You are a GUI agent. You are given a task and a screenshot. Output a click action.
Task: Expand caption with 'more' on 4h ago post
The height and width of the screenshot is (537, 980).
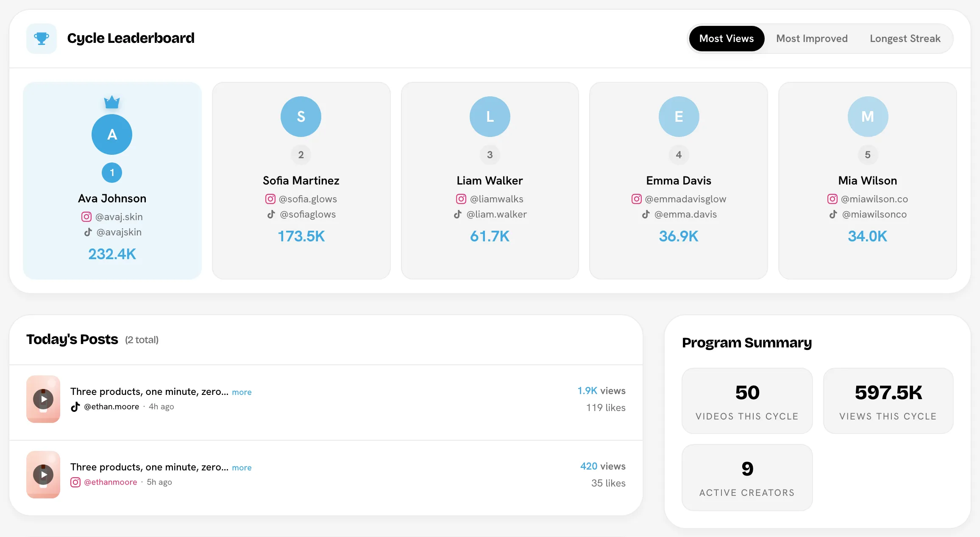point(242,392)
